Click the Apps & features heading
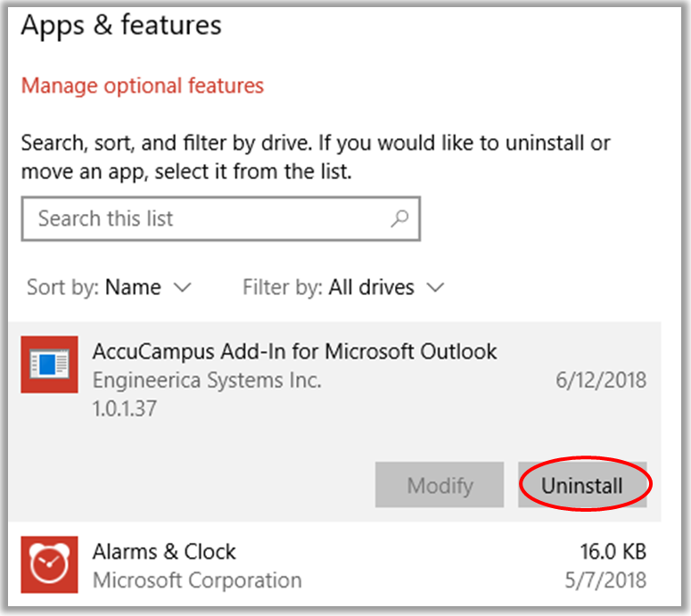Image resolution: width=691 pixels, height=616 pixels. click(121, 25)
